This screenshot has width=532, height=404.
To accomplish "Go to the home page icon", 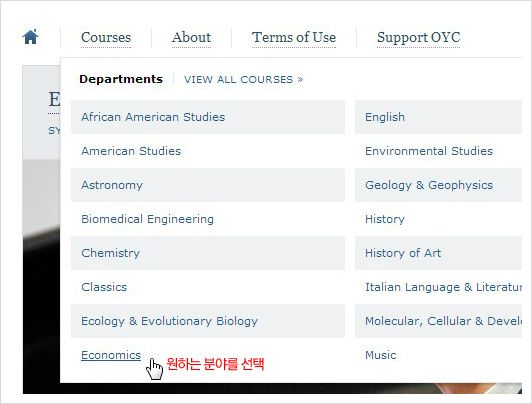I will click(31, 37).
